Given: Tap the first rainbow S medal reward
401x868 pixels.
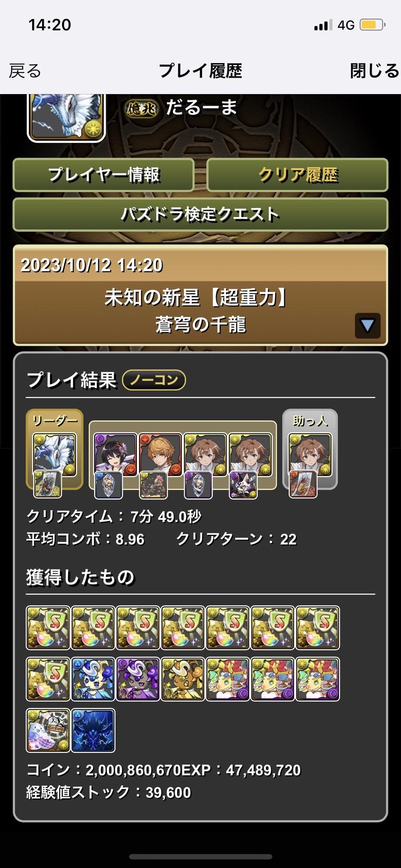Looking at the screenshot, I should coord(48,628).
